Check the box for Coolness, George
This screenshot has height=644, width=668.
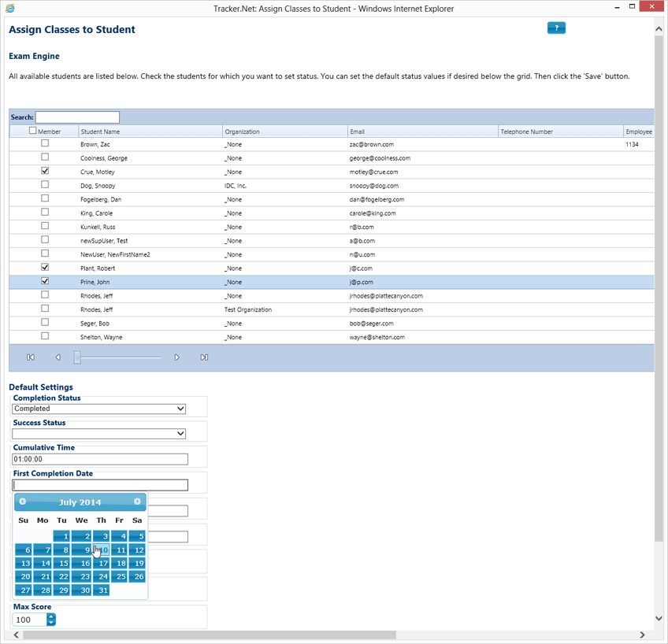tap(45, 157)
